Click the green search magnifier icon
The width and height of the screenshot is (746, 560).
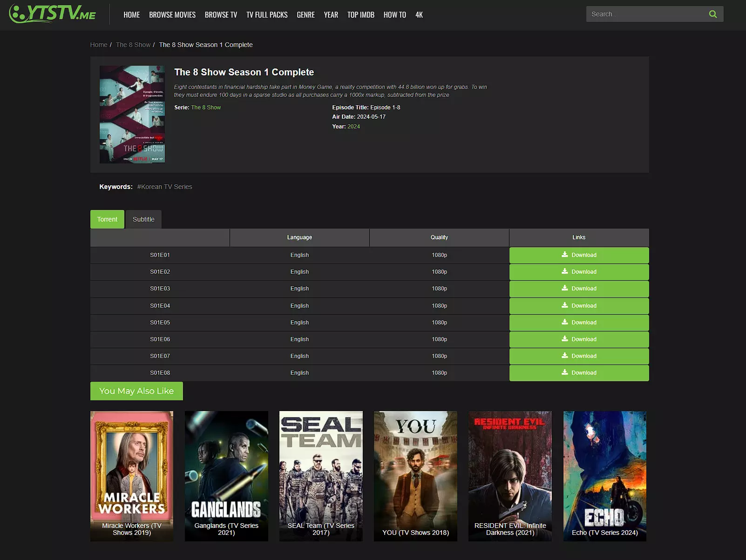712,14
